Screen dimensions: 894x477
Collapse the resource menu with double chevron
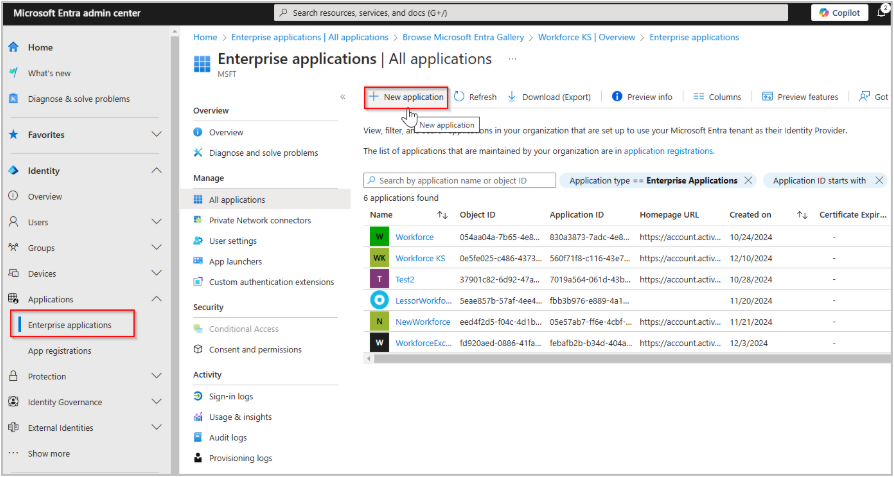click(x=343, y=97)
